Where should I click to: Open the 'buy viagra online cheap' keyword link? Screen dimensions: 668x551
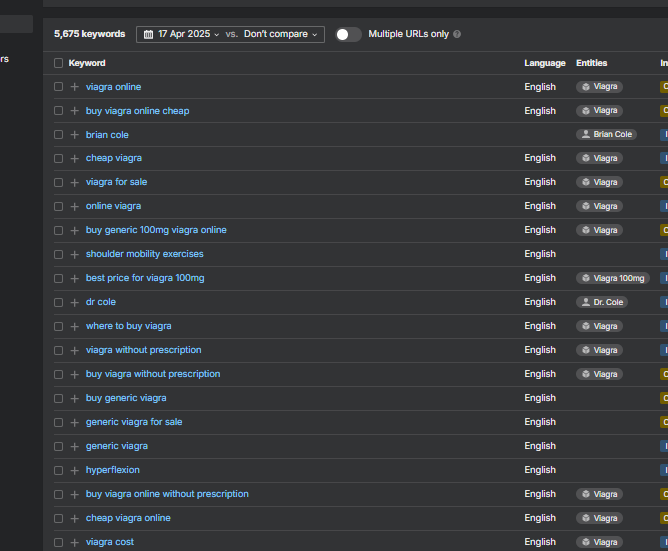[137, 111]
